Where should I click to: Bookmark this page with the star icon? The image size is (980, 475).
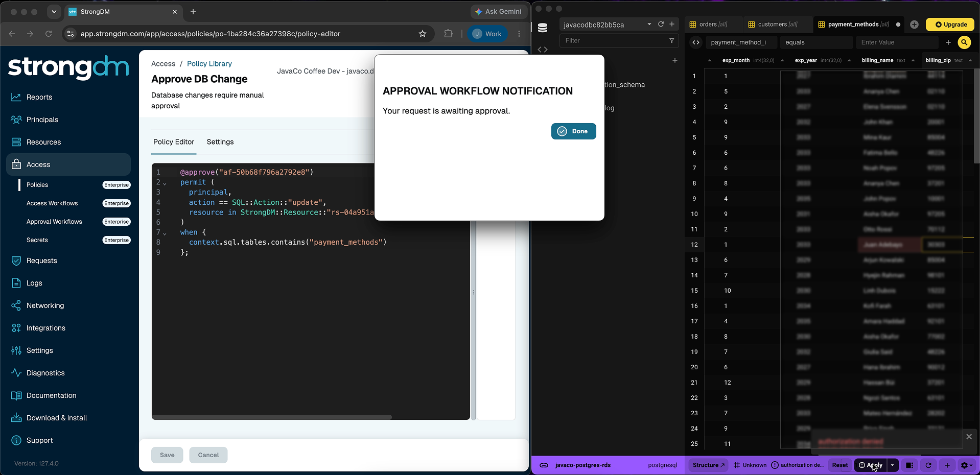click(423, 34)
